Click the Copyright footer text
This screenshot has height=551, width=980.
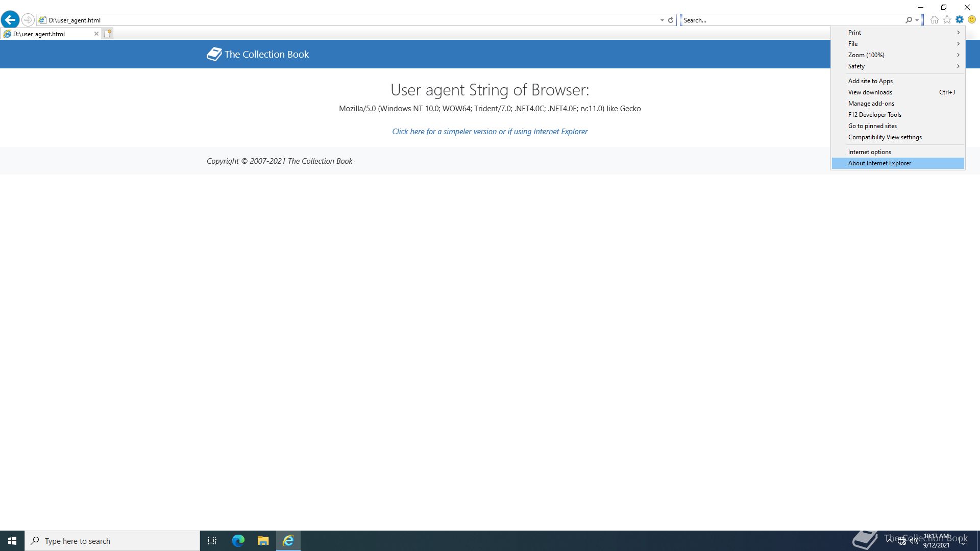pyautogui.click(x=280, y=161)
